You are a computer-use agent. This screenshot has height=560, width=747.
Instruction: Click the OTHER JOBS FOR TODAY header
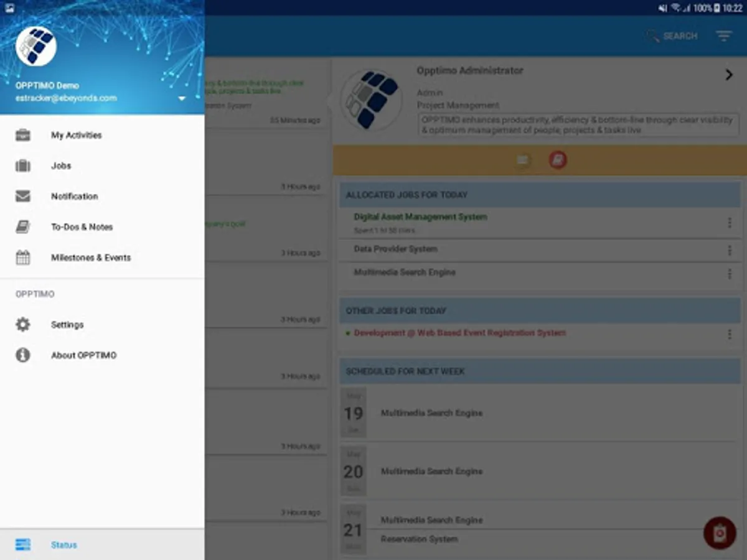pos(540,310)
